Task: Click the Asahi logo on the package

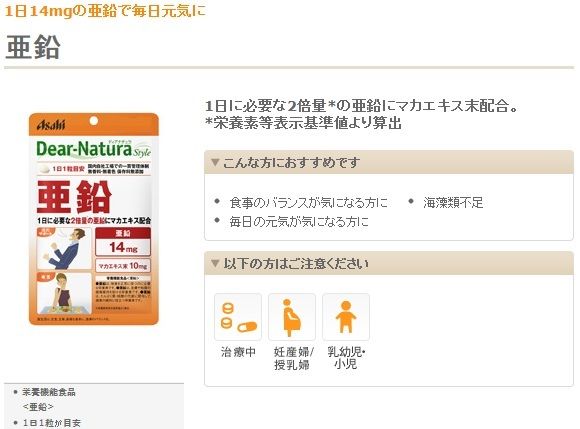Action: point(51,125)
